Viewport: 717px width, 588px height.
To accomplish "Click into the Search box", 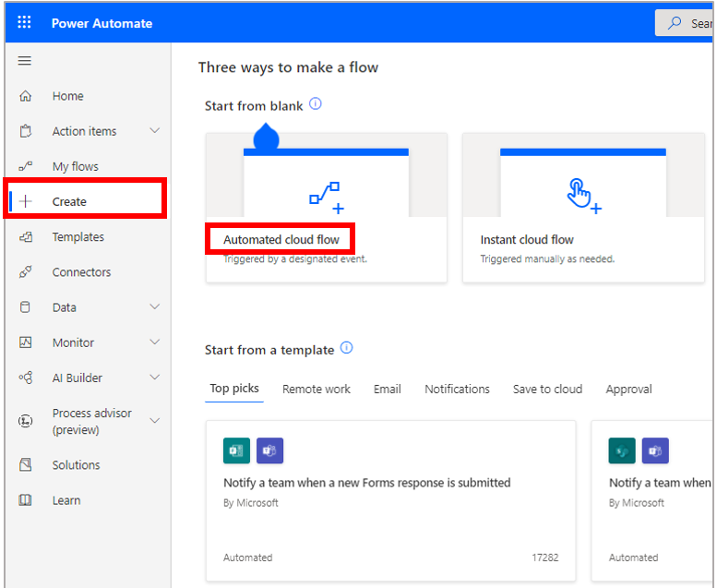I will [684, 23].
